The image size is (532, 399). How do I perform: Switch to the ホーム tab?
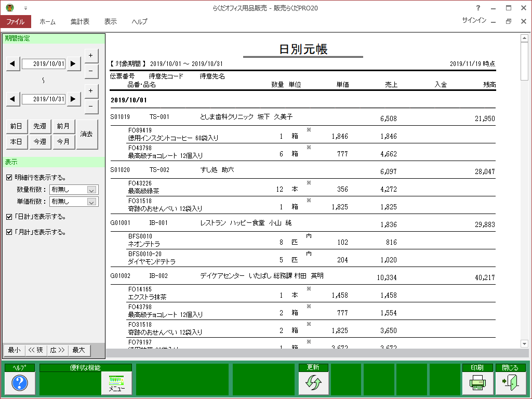click(47, 21)
